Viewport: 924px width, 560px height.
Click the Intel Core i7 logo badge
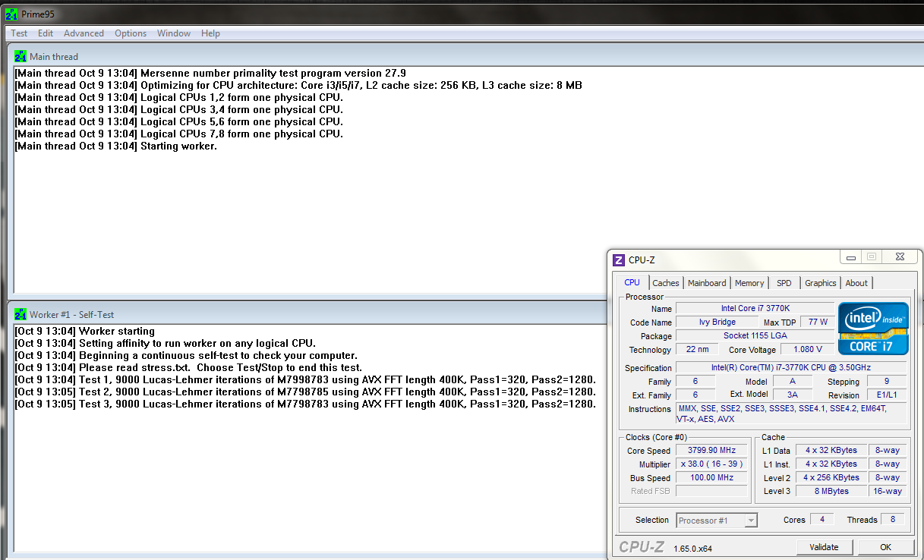[x=873, y=328]
